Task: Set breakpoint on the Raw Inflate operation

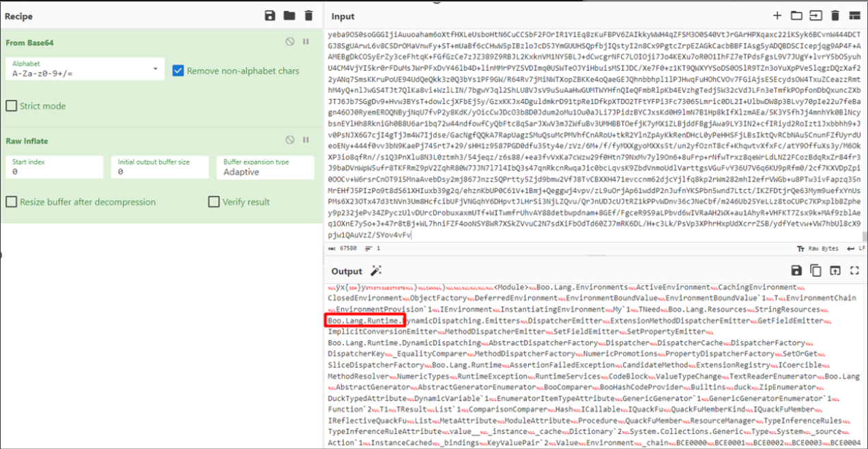Action: [306, 141]
